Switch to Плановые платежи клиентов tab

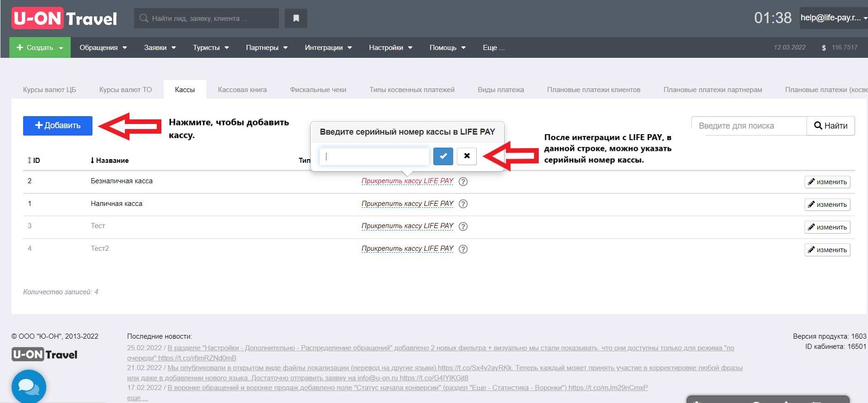tap(594, 90)
